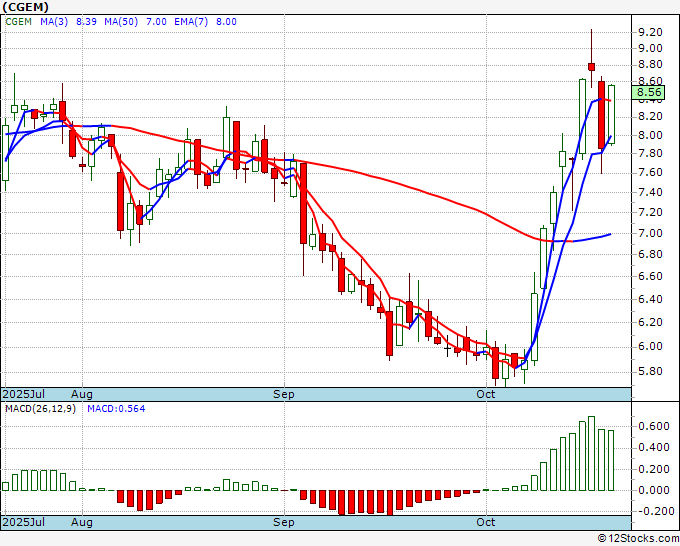Click the Aug label on price chart axis

[82, 394]
